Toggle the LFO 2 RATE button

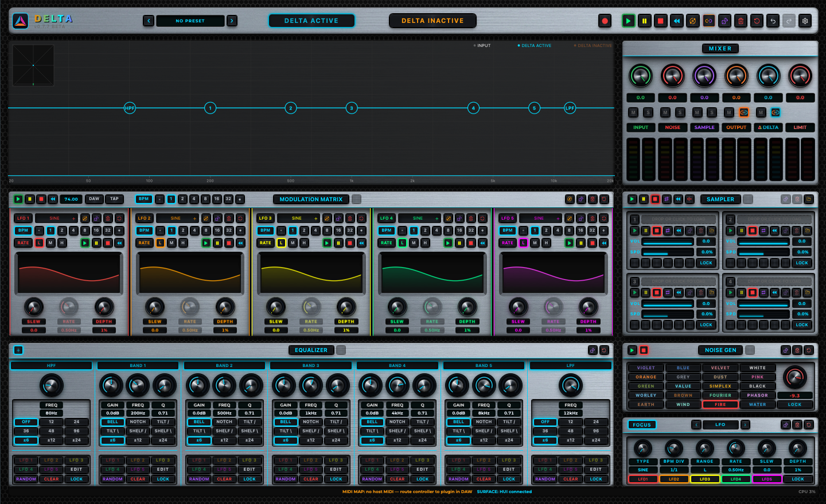point(144,243)
